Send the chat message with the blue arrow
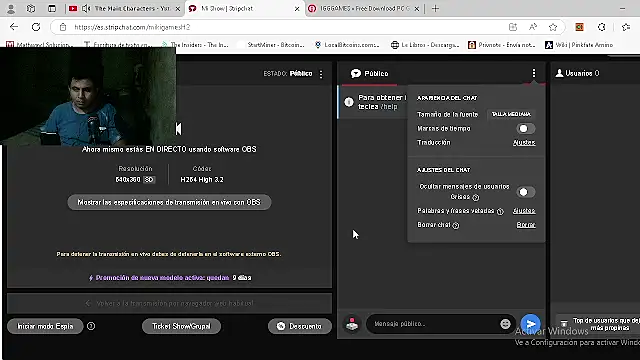This screenshot has width=640, height=360. pos(531,324)
